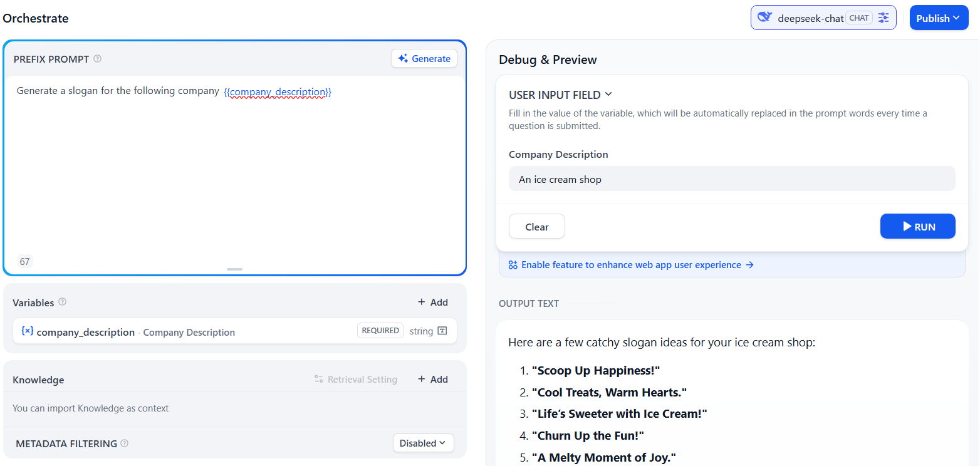The height and width of the screenshot is (466, 980).
Task: Click the deepseek whale model icon
Action: click(764, 18)
